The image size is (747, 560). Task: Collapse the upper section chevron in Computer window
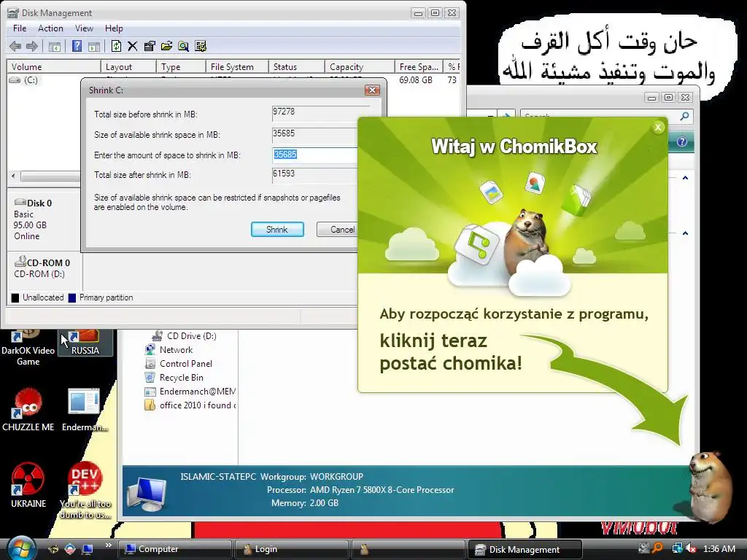coord(685,178)
